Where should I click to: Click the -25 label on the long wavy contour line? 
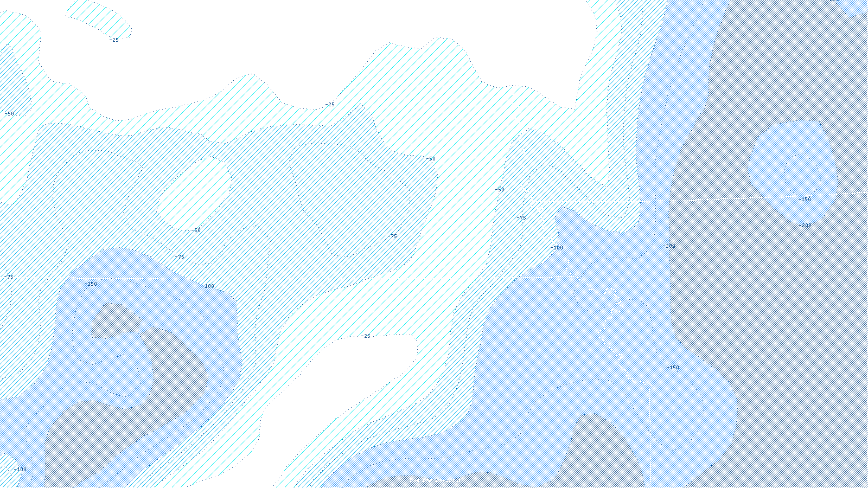[330, 105]
